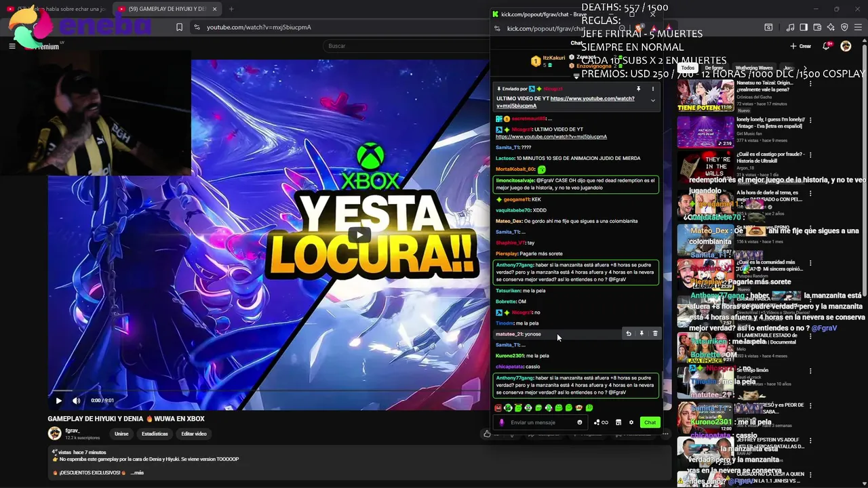The image size is (868, 488).
Task: Select the 'Wuthering Waves' filter chip
Action: (754, 68)
